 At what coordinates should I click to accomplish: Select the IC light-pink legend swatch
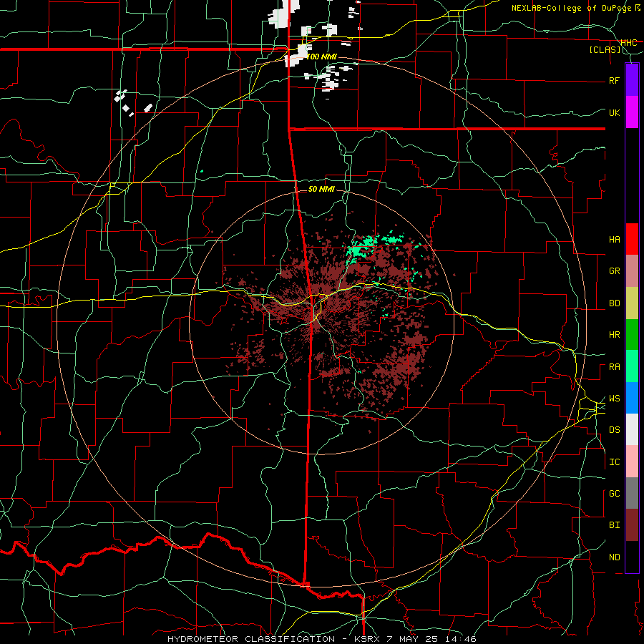[632, 462]
